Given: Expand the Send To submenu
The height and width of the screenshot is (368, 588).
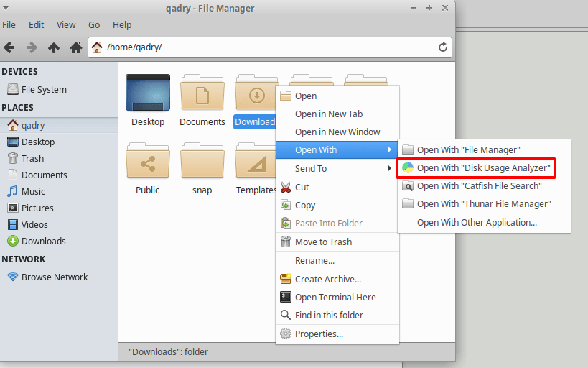Looking at the screenshot, I should coord(337,168).
